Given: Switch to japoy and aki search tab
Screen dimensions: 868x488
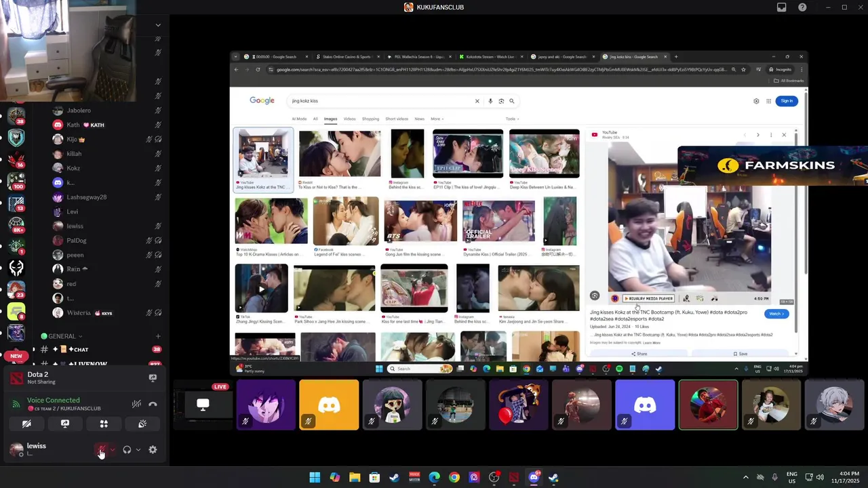Looking at the screenshot, I should [x=562, y=57].
